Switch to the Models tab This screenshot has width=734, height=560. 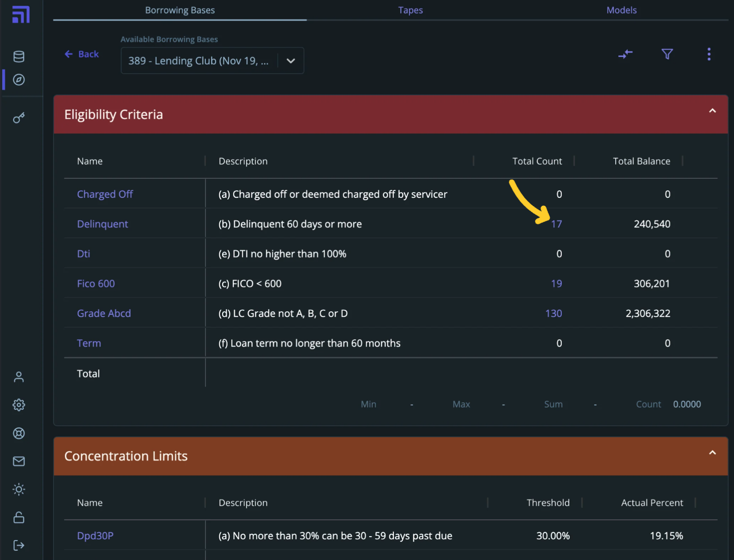point(621,10)
